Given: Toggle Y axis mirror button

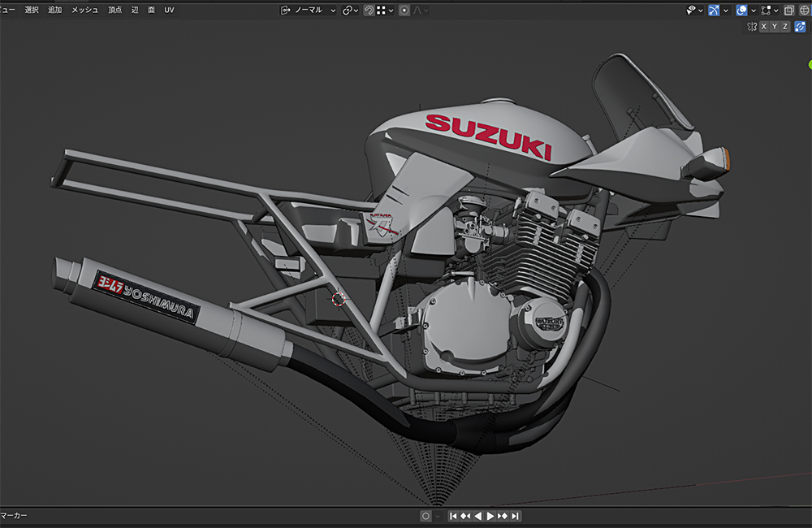Looking at the screenshot, I should (x=774, y=27).
